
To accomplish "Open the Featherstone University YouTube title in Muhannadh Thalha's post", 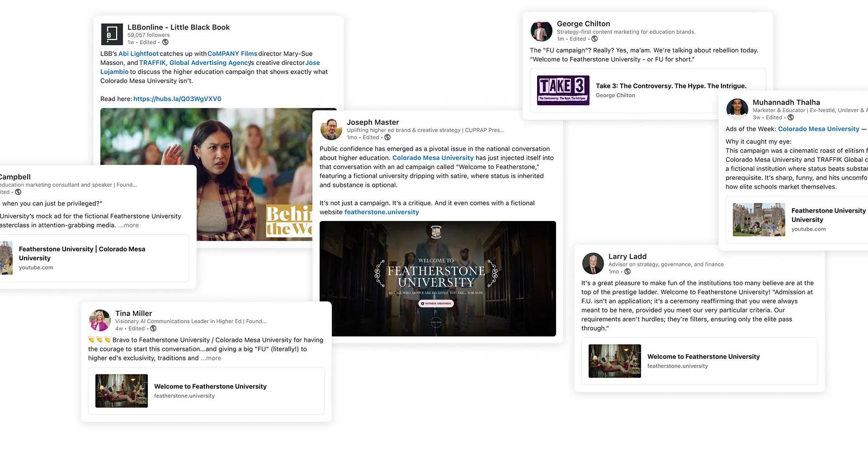I will 829,215.
